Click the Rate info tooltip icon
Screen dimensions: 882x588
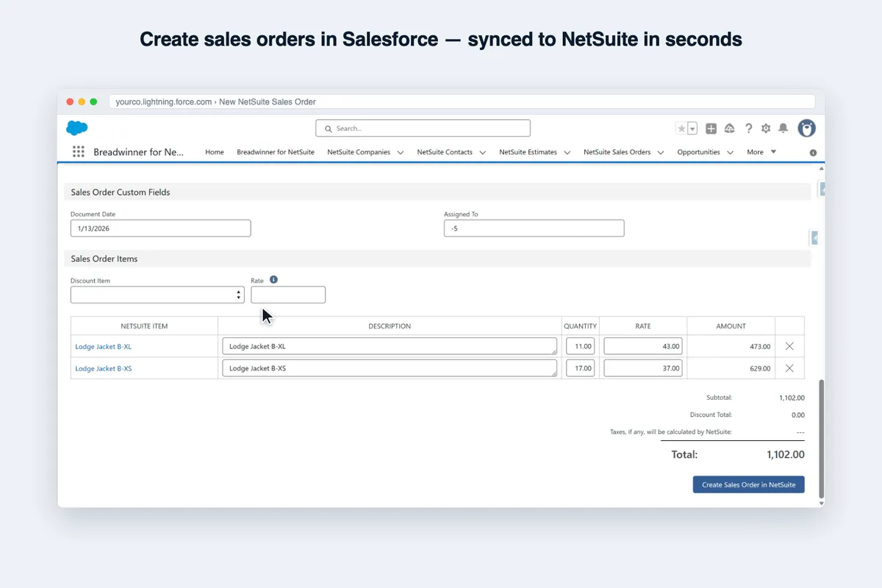pyautogui.click(x=273, y=279)
